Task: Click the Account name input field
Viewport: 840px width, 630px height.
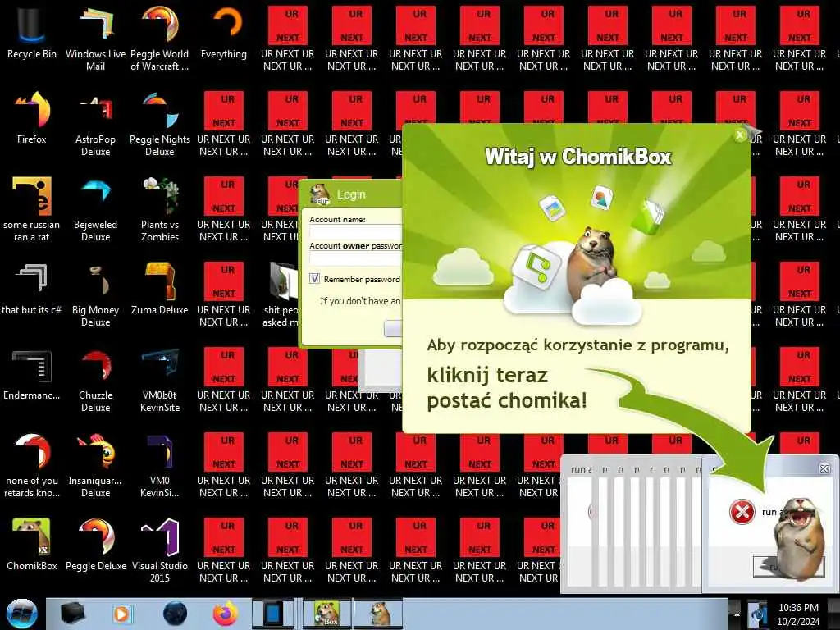Action: pyautogui.click(x=356, y=232)
